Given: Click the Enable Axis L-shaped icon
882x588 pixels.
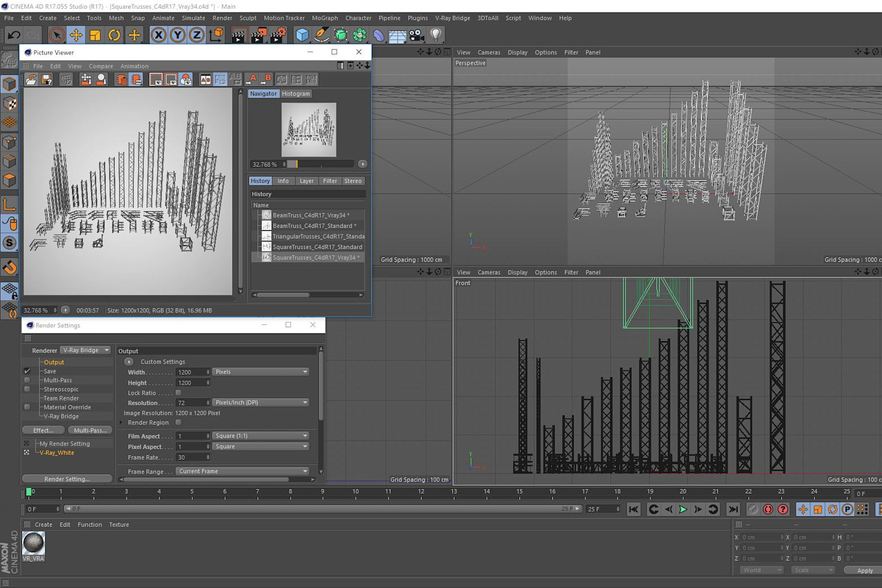Looking at the screenshot, I should (10, 204).
